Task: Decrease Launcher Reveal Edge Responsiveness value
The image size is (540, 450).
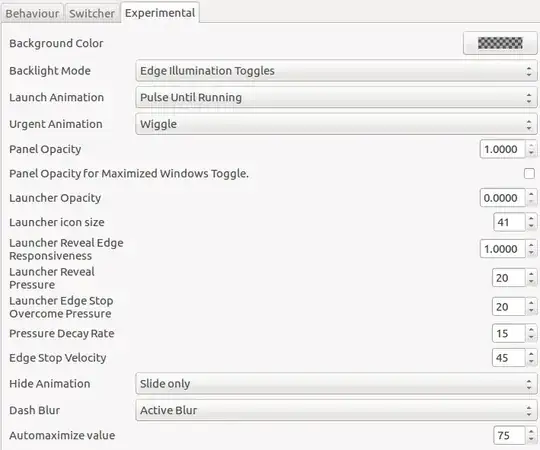Action: 531,253
